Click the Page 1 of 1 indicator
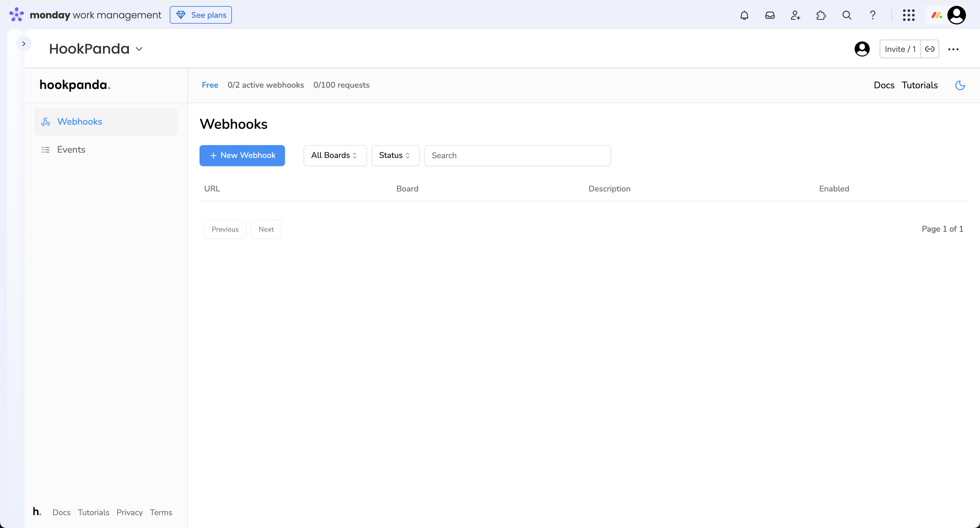The height and width of the screenshot is (528, 980). (942, 229)
